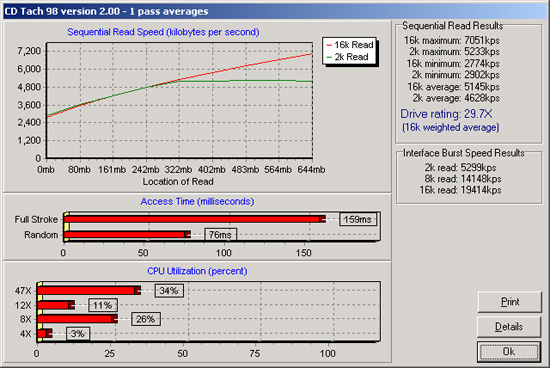Select the 2k Read legend entry
The width and height of the screenshot is (550, 368).
(347, 57)
